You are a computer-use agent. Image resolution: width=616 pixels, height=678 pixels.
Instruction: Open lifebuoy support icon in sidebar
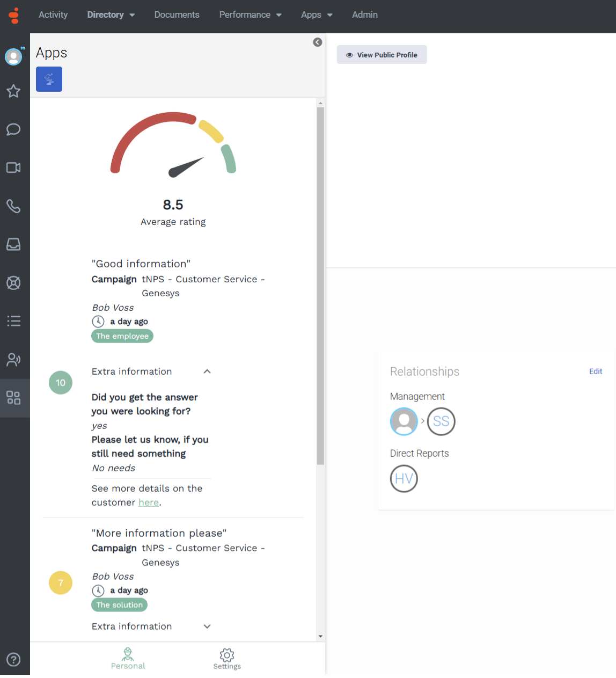(13, 282)
